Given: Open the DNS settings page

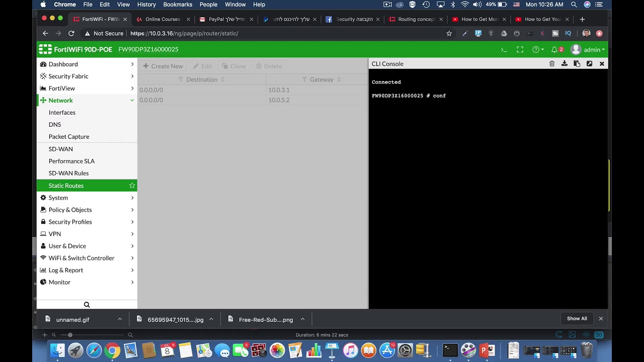Looking at the screenshot, I should pos(55,125).
